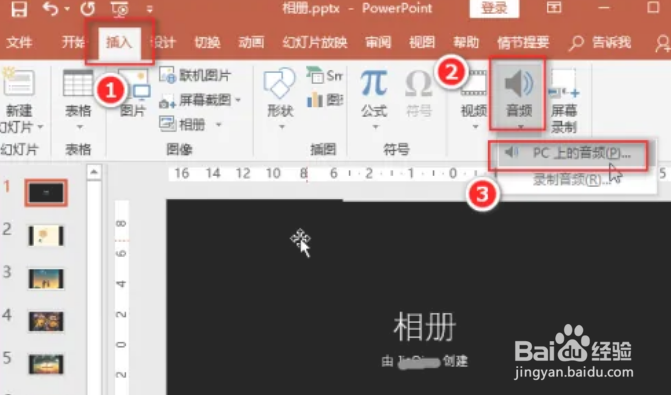This screenshot has height=395, width=671.
Task: Switch to the 切换 tab
Action: click(207, 42)
